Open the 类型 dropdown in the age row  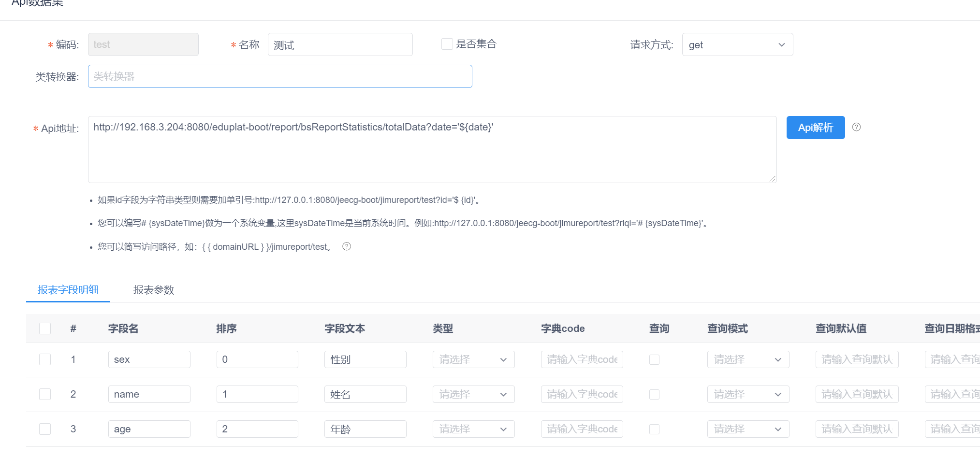click(x=473, y=429)
